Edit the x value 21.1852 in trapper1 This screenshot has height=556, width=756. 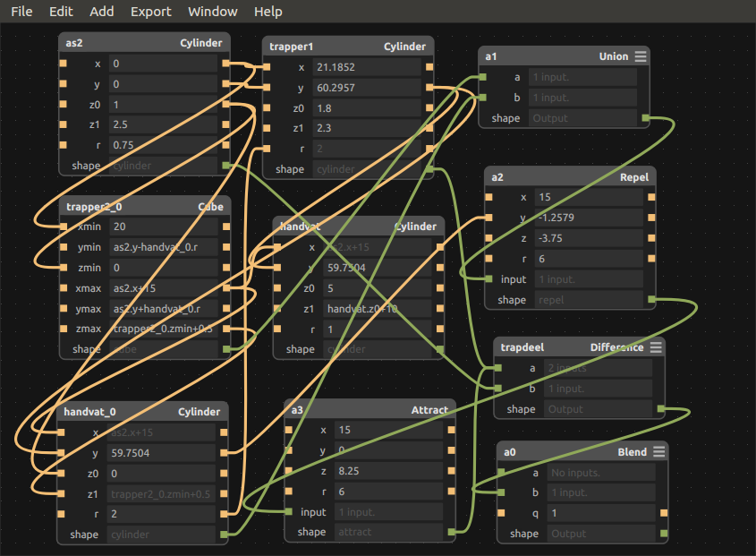367,67
